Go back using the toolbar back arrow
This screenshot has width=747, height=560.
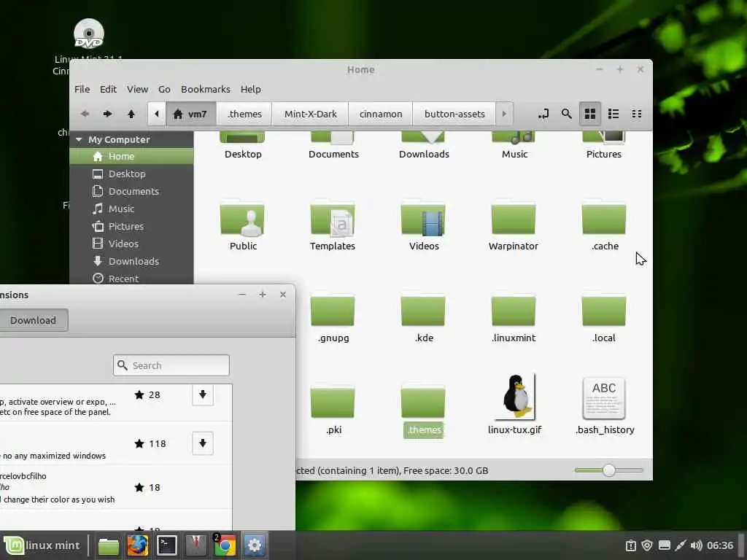[x=85, y=114]
